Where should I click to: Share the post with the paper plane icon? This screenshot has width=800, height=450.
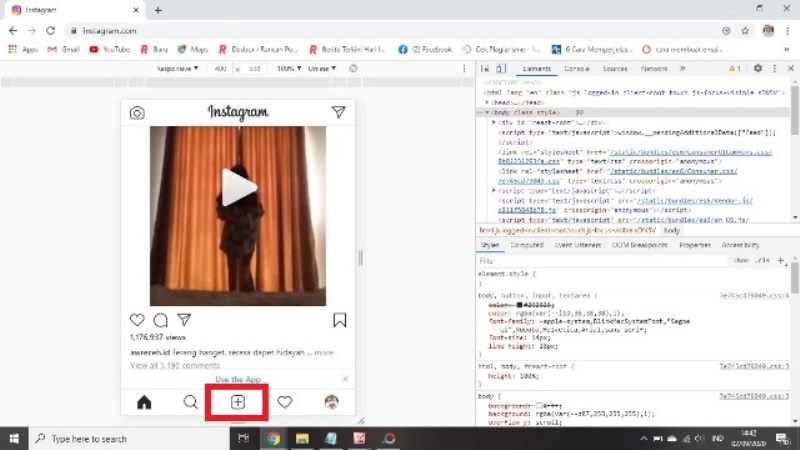tap(184, 320)
